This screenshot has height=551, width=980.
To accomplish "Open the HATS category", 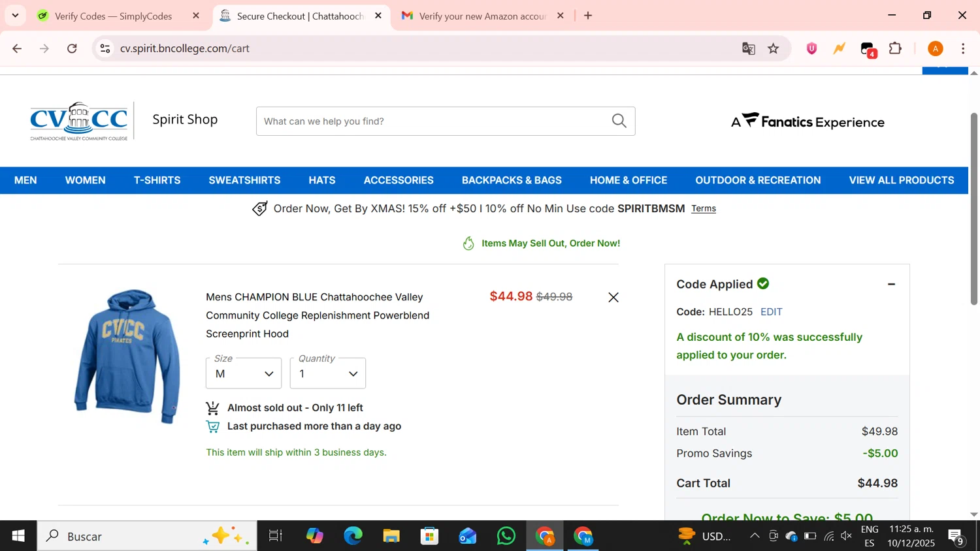I will pos(322,180).
